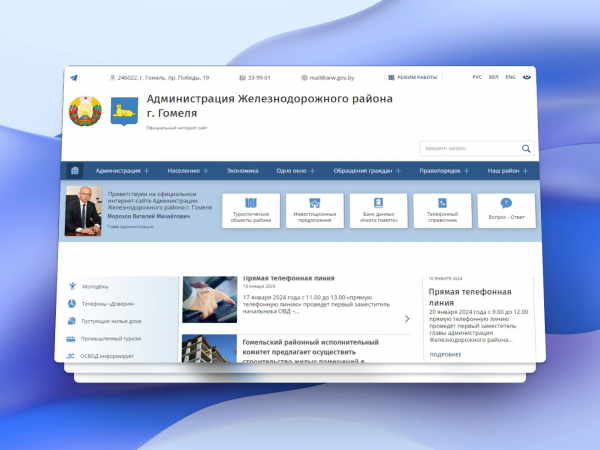
Task: Toggle accessibility eye mode
Action: coord(527,77)
